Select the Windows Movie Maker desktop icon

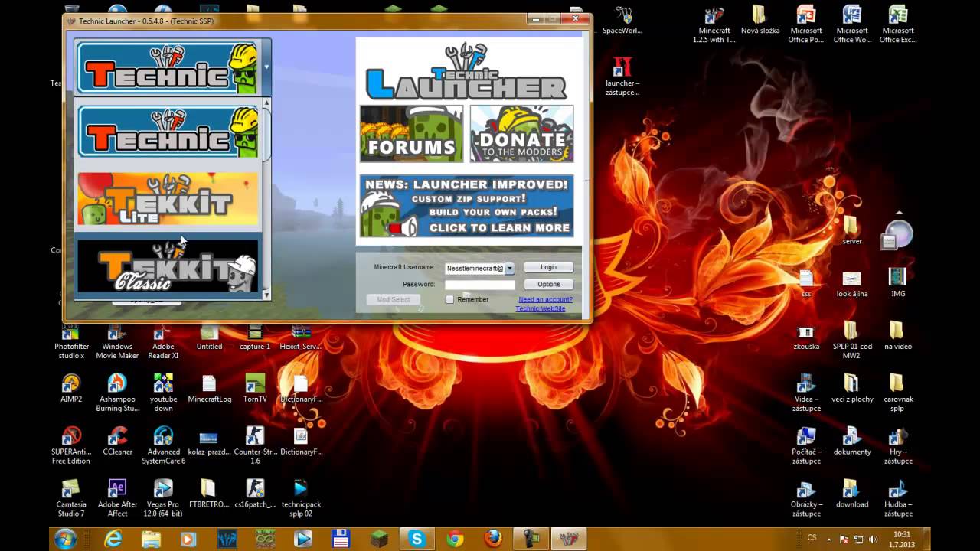117,341
